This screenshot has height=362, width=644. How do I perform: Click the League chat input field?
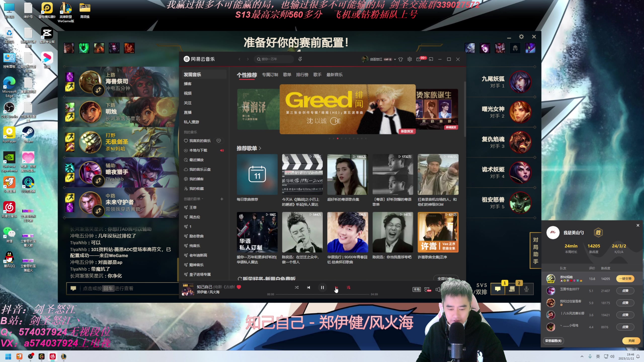click(123, 288)
